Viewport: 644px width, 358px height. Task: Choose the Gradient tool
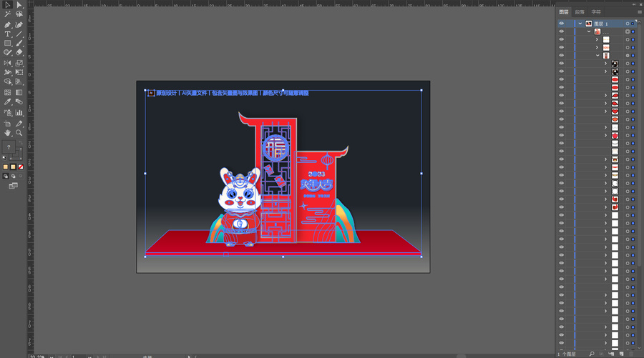pos(19,92)
